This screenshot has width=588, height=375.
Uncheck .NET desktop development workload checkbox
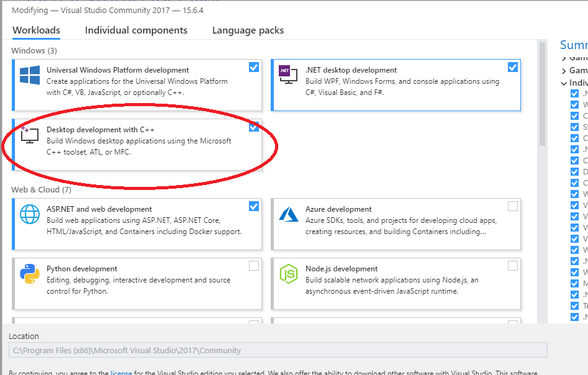click(x=513, y=67)
